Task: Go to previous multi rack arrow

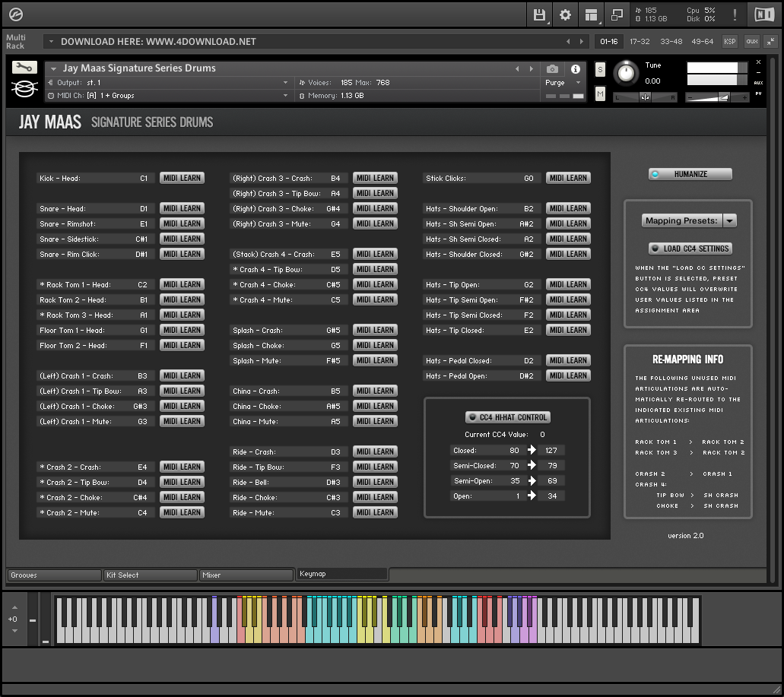Action: click(568, 42)
